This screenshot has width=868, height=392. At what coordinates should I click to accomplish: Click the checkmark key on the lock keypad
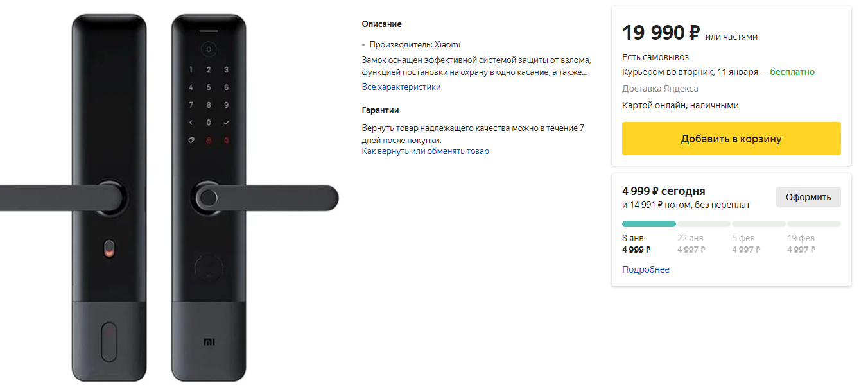pos(226,123)
